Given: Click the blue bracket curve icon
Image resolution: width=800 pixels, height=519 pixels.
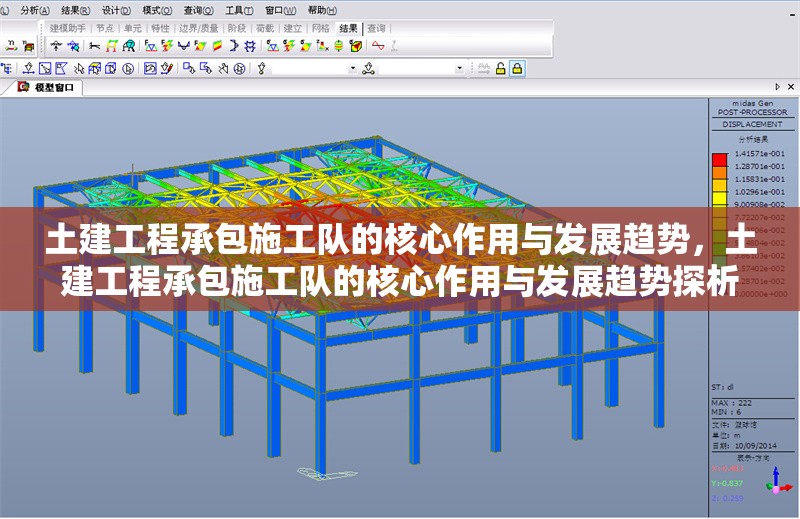Looking at the screenshot, I should point(234,46).
